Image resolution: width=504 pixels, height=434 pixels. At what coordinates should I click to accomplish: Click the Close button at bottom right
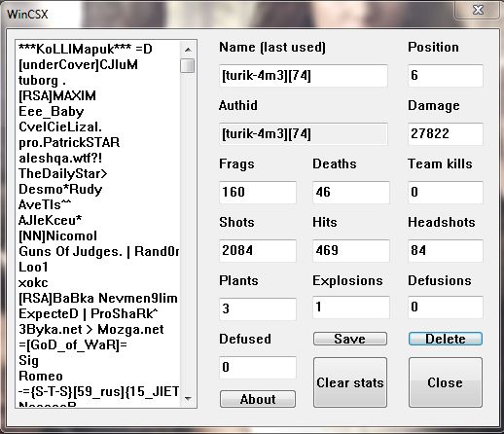coord(446,382)
